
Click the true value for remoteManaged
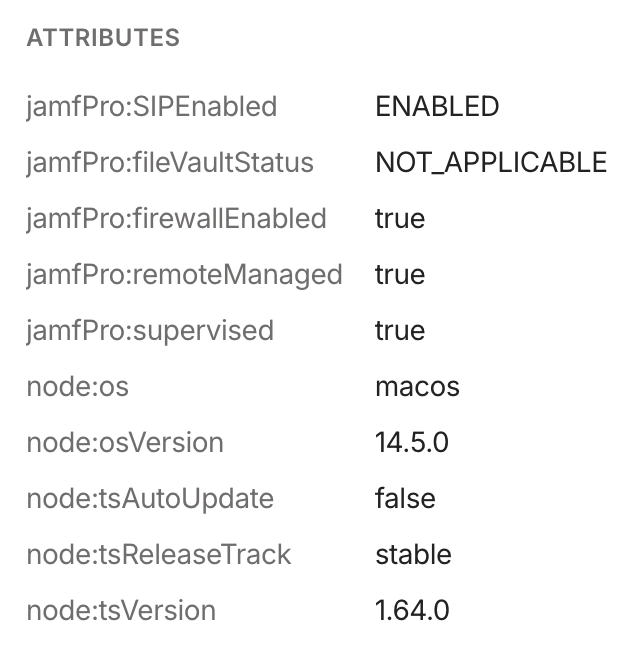400,274
